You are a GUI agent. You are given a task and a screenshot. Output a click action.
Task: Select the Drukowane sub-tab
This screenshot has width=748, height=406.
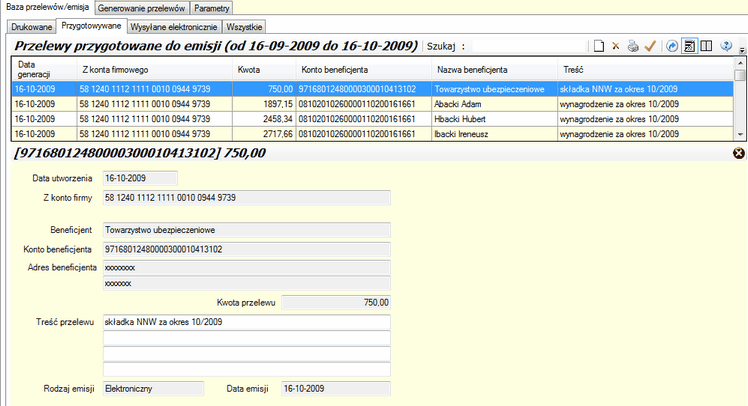[31, 26]
